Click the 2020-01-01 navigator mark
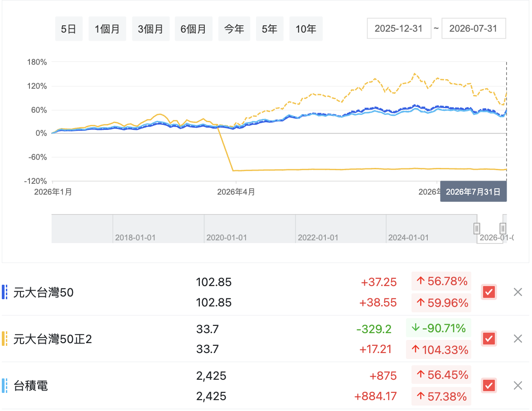The height and width of the screenshot is (411, 532). pos(227,238)
